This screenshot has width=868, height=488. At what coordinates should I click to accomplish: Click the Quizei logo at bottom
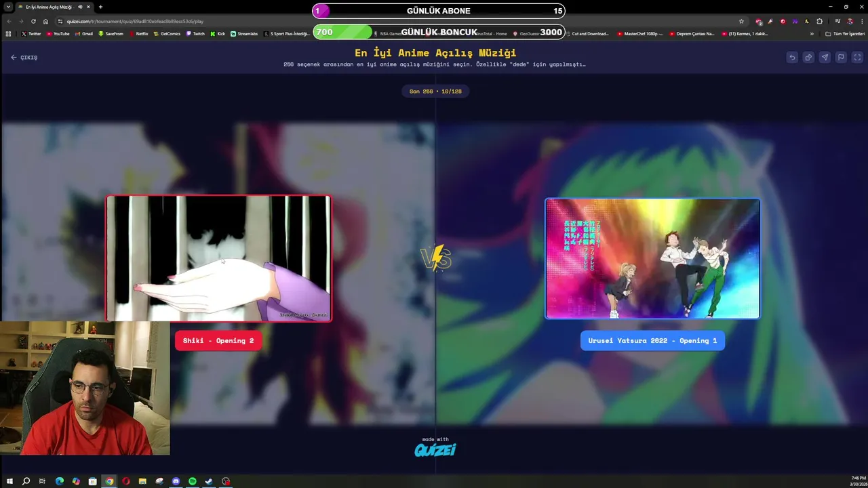tap(435, 449)
